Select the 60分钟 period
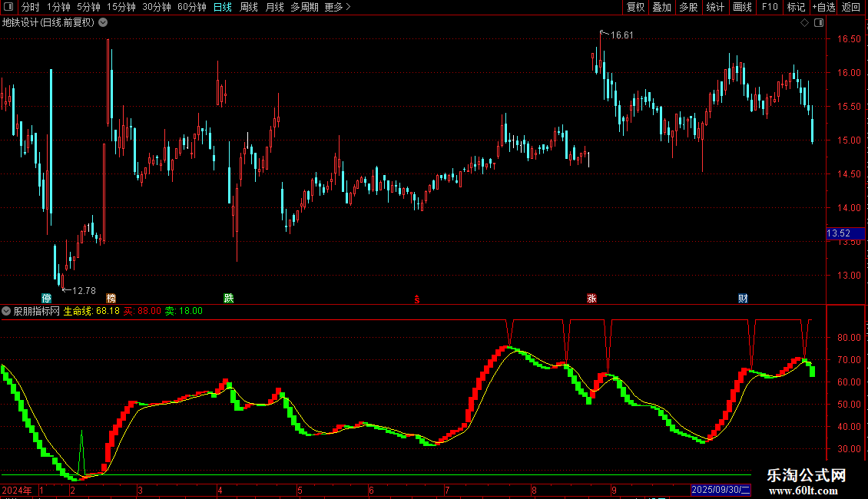Screen dimensions: 868x499 pyautogui.click(x=192, y=7)
